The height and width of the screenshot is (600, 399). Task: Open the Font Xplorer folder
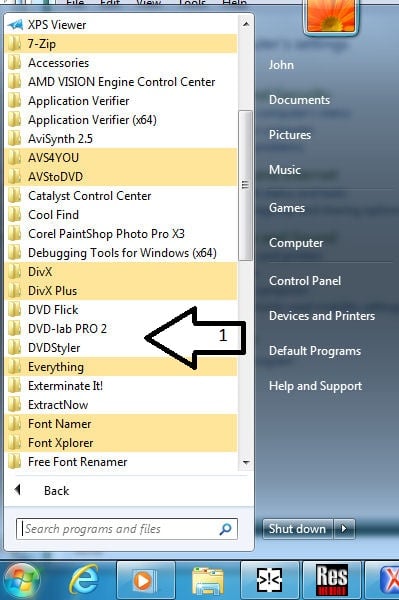(122, 443)
